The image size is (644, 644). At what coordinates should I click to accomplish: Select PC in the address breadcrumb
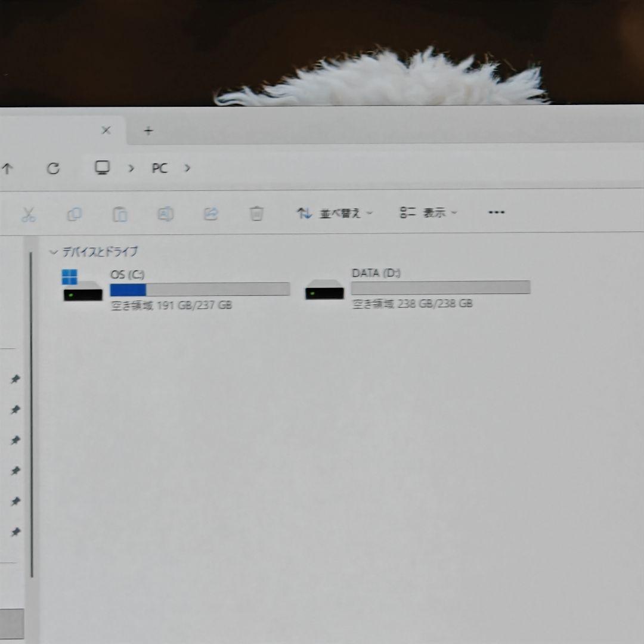pos(159,168)
